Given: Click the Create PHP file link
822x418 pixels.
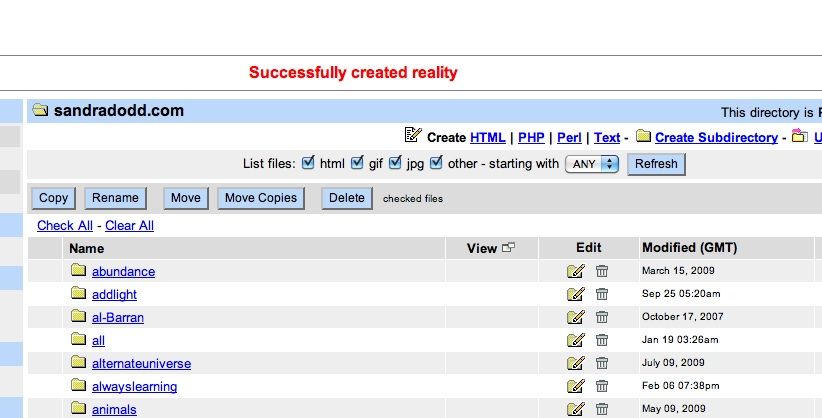Looking at the screenshot, I should [x=531, y=137].
